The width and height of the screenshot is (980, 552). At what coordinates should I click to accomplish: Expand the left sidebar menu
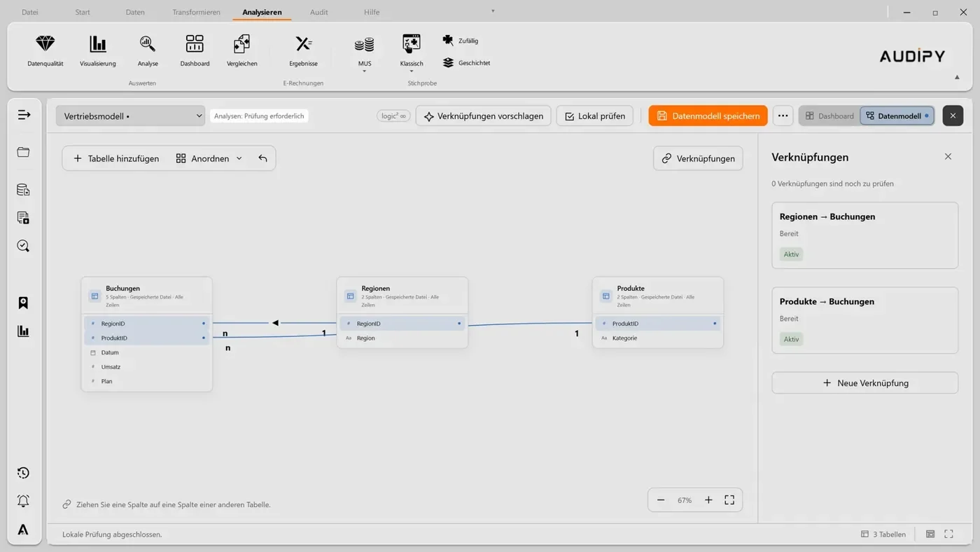point(24,114)
